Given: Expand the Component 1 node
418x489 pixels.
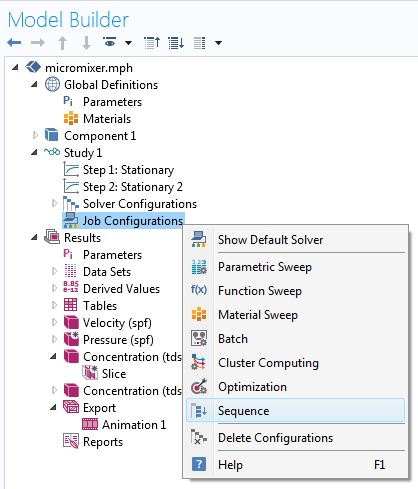Looking at the screenshot, I should (35, 135).
